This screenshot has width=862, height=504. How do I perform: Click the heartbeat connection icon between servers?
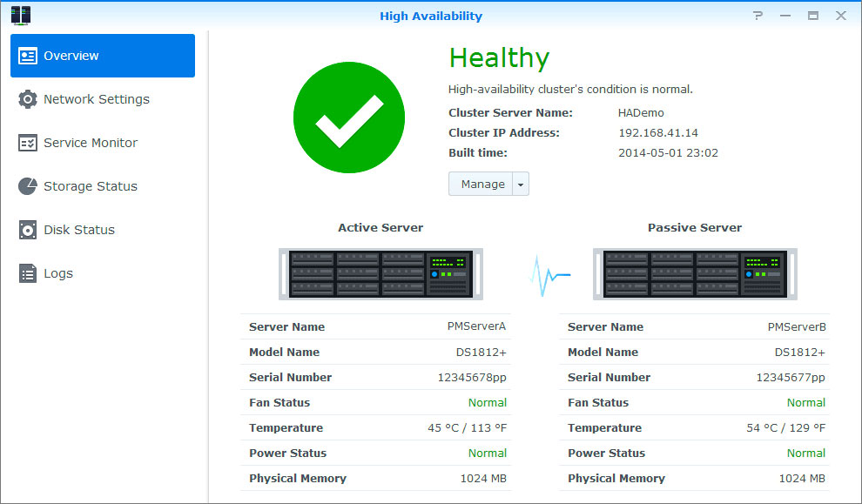(550, 275)
